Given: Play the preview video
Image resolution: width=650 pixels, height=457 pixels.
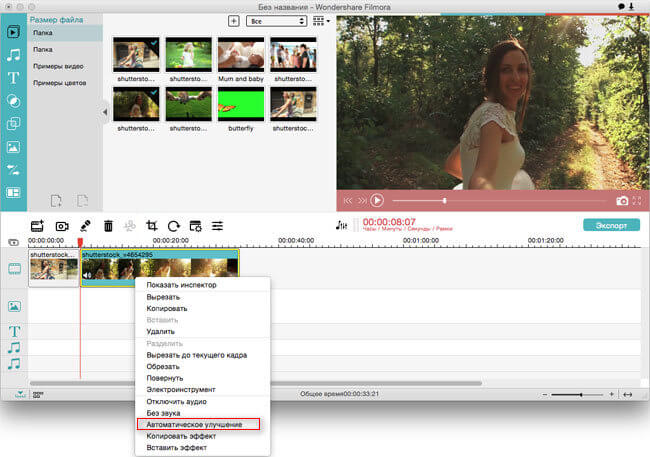Looking at the screenshot, I should pos(377,201).
